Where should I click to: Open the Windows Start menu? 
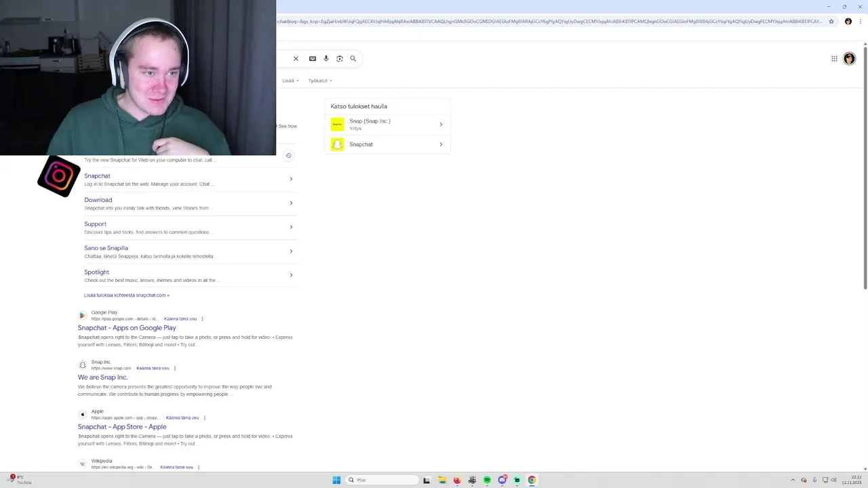click(x=336, y=480)
